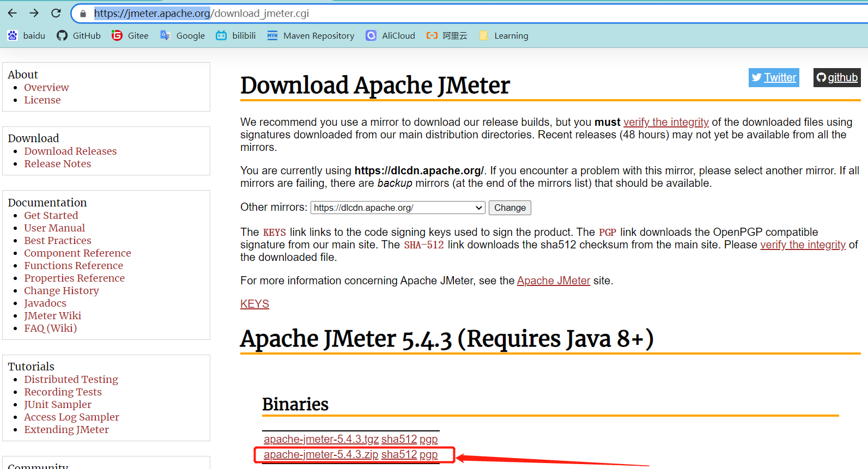This screenshot has width=868, height=469.
Task: Open the baidu bookmark
Action: tap(26, 35)
